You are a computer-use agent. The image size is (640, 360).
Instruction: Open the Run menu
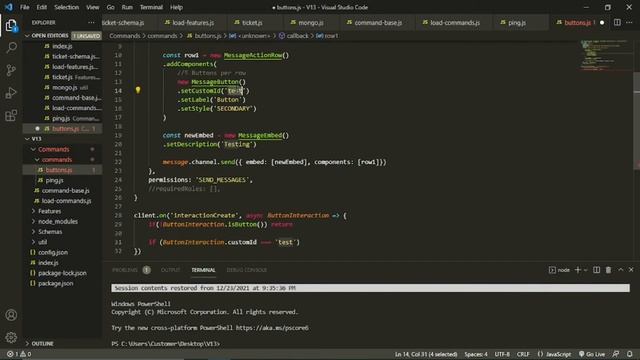127,7
